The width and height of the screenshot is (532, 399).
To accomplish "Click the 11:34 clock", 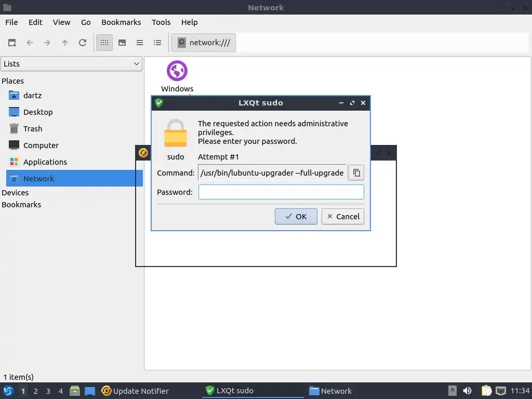I will [520, 391].
